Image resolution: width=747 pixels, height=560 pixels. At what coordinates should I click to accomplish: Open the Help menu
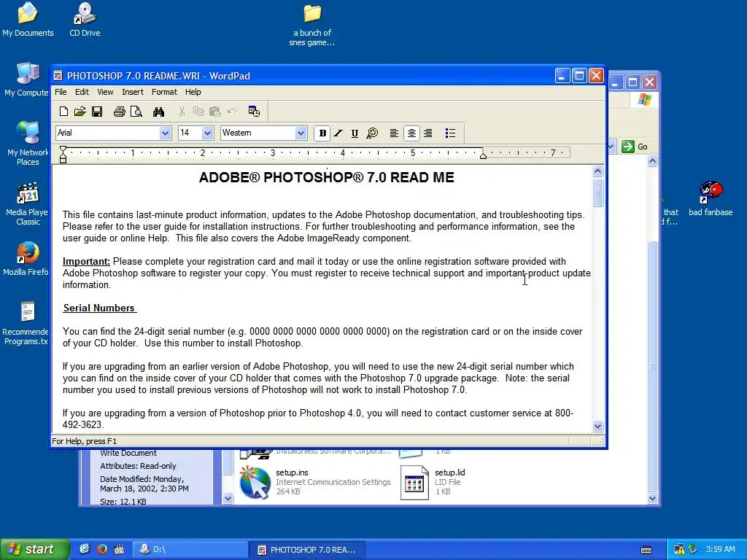tap(193, 92)
